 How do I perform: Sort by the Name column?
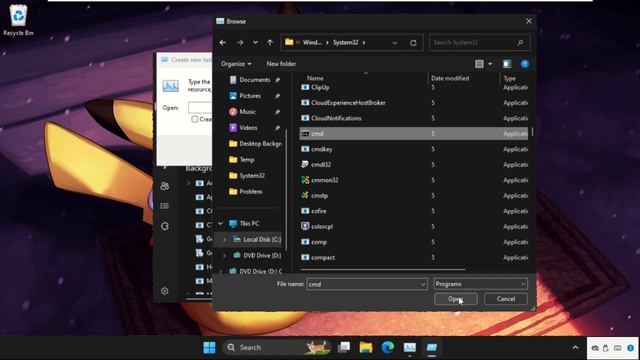(x=315, y=78)
